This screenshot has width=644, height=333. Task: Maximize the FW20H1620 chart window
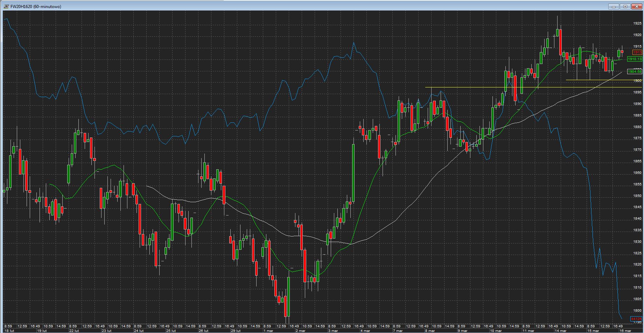(625, 7)
